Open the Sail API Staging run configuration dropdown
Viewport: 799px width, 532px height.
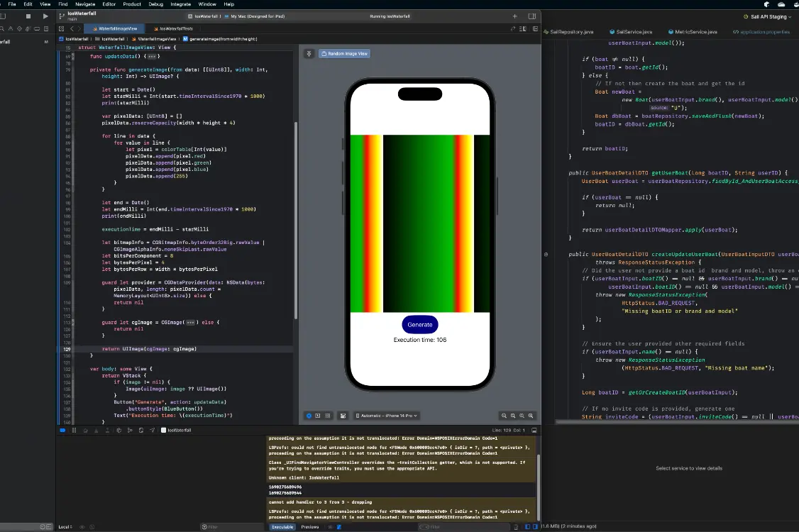pos(767,17)
